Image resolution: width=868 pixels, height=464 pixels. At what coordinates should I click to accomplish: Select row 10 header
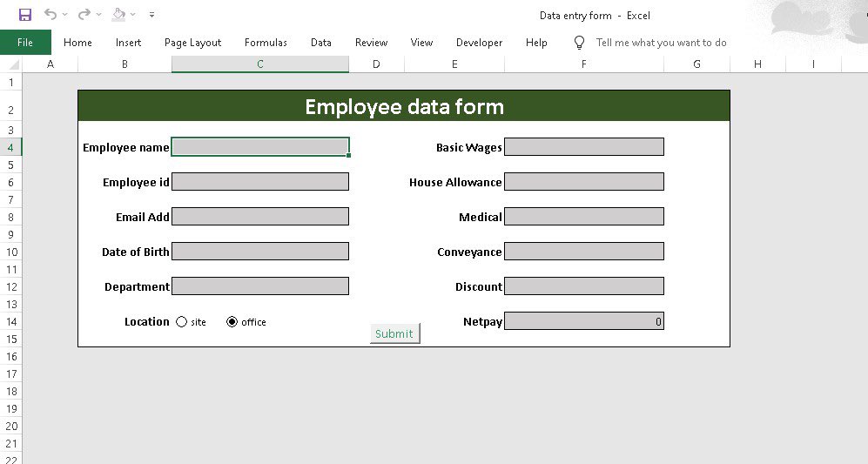pos(10,252)
